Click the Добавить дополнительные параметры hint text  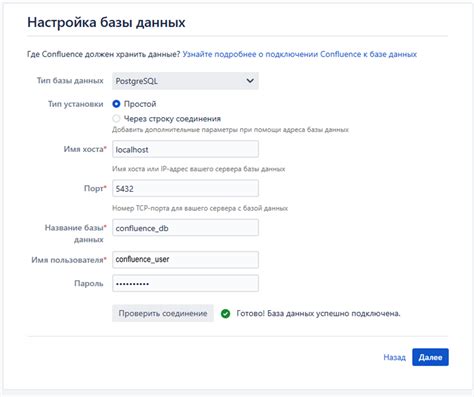click(230, 130)
